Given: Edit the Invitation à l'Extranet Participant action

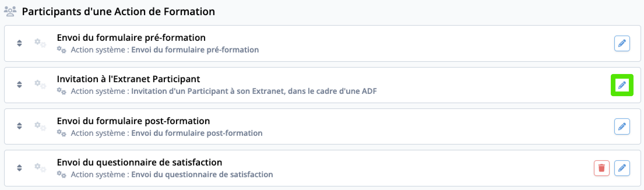Looking at the screenshot, I should pos(622,85).
